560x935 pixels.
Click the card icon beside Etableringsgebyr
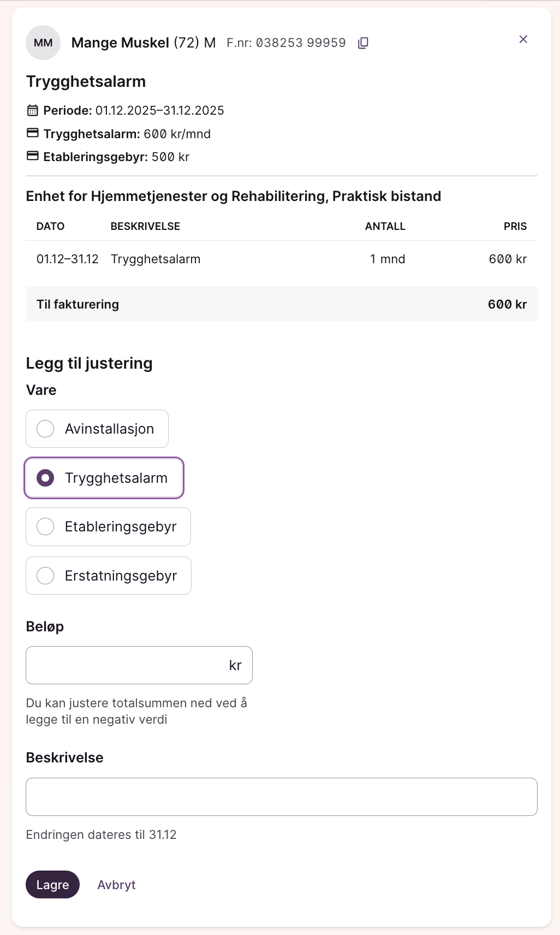tap(33, 156)
